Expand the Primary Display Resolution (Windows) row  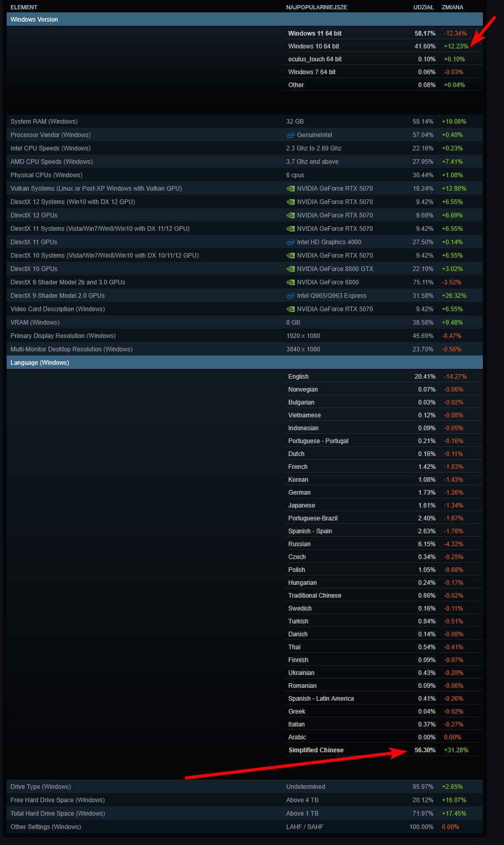[245, 336]
